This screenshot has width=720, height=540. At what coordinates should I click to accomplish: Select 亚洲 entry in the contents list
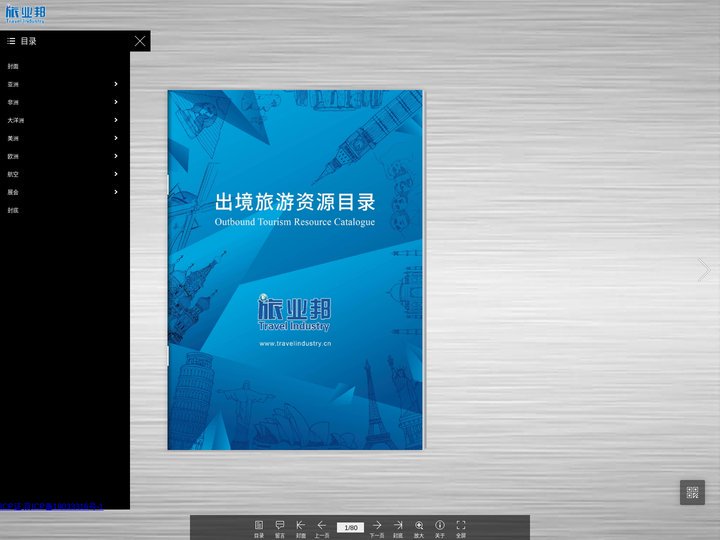point(13,84)
